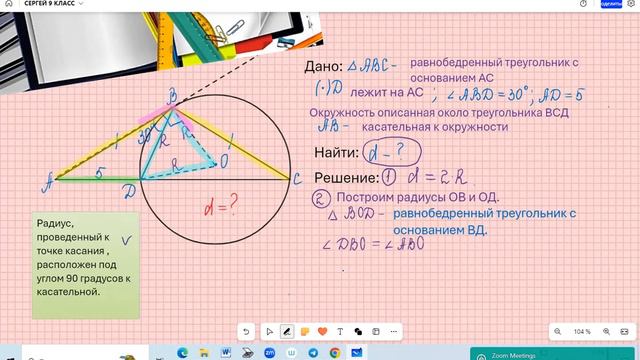Image resolution: width=640 pixels, height=360 pixels.
Task: Open File Explorer from taskbar
Action: pyautogui.click(x=204, y=353)
